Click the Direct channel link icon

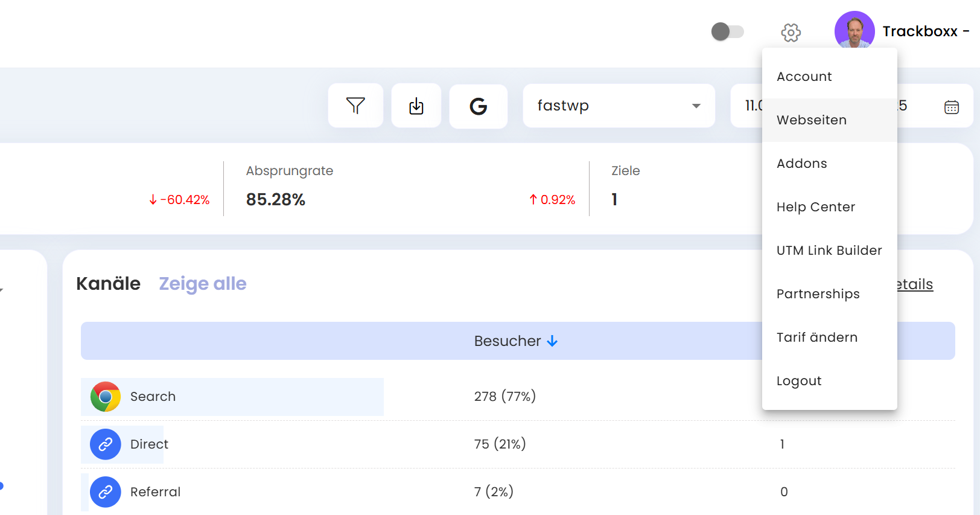click(x=106, y=444)
